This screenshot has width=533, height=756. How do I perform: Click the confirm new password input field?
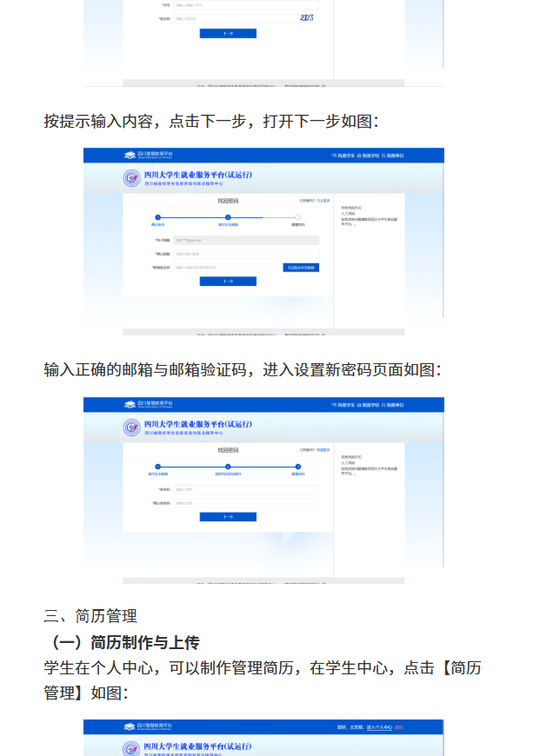[246, 503]
